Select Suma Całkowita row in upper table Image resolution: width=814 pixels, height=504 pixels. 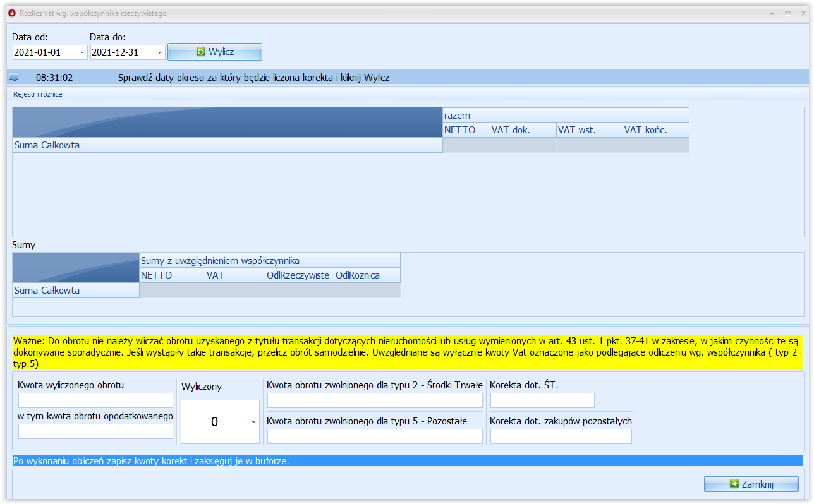[x=228, y=145]
